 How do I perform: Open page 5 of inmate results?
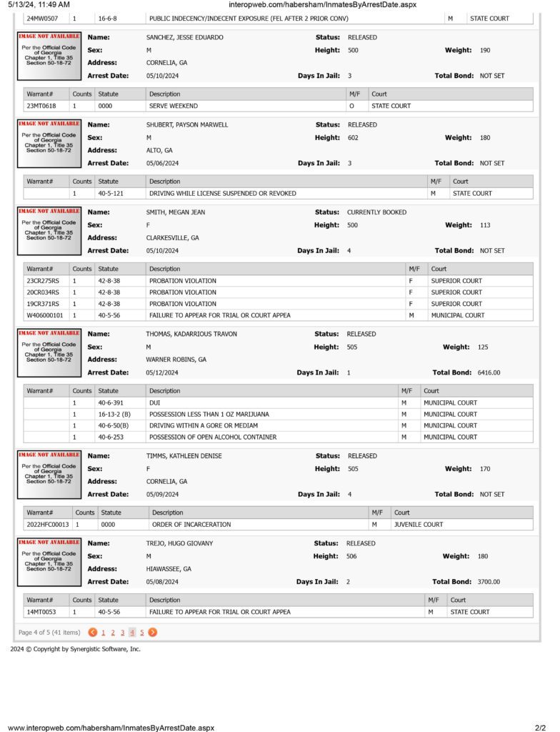point(142,633)
